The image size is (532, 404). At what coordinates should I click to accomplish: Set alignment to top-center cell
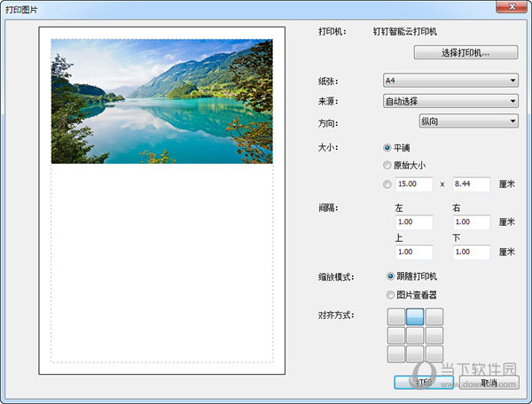(x=415, y=316)
